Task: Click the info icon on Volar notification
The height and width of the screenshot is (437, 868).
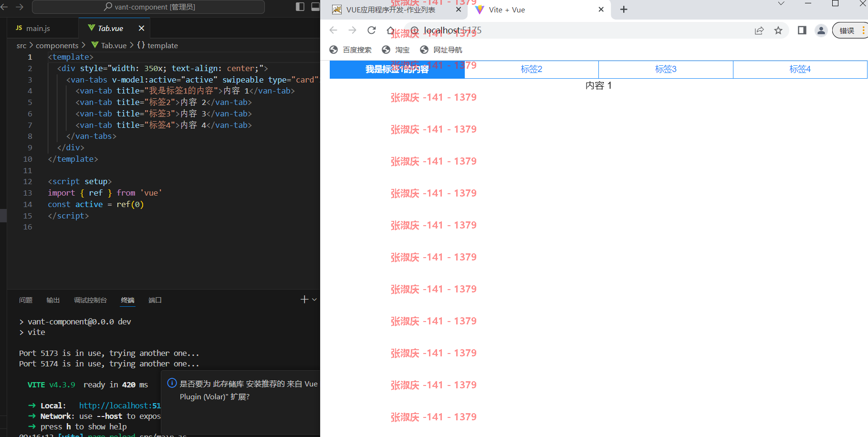Action: pyautogui.click(x=172, y=383)
